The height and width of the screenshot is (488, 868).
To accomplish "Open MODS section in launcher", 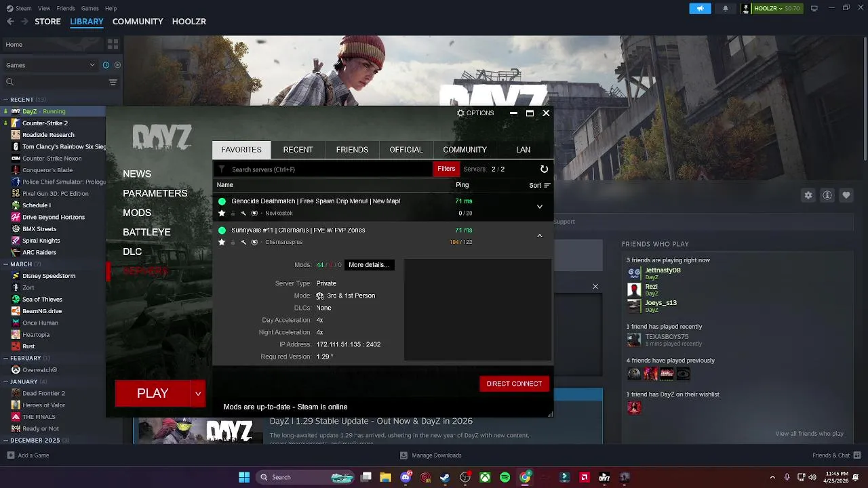I will click(137, 213).
